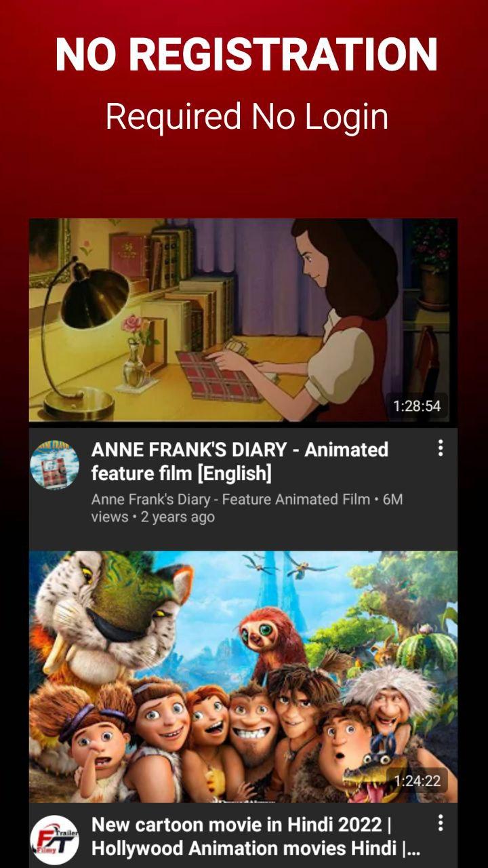Click the 1:24:22 duration badge
This screenshot has height=868, width=488.
(x=417, y=781)
